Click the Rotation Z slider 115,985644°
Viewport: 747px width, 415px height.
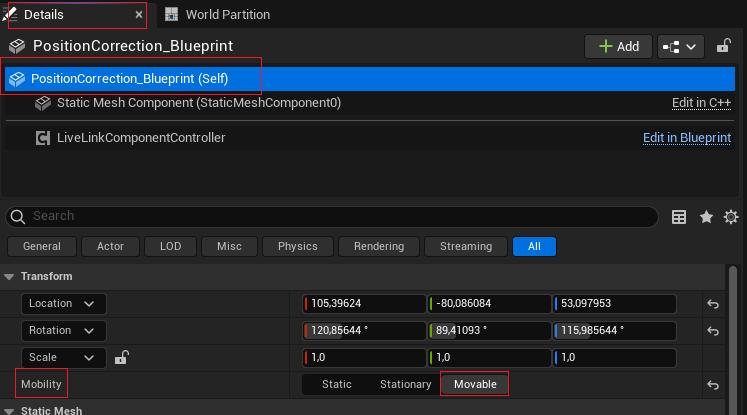[x=614, y=331]
